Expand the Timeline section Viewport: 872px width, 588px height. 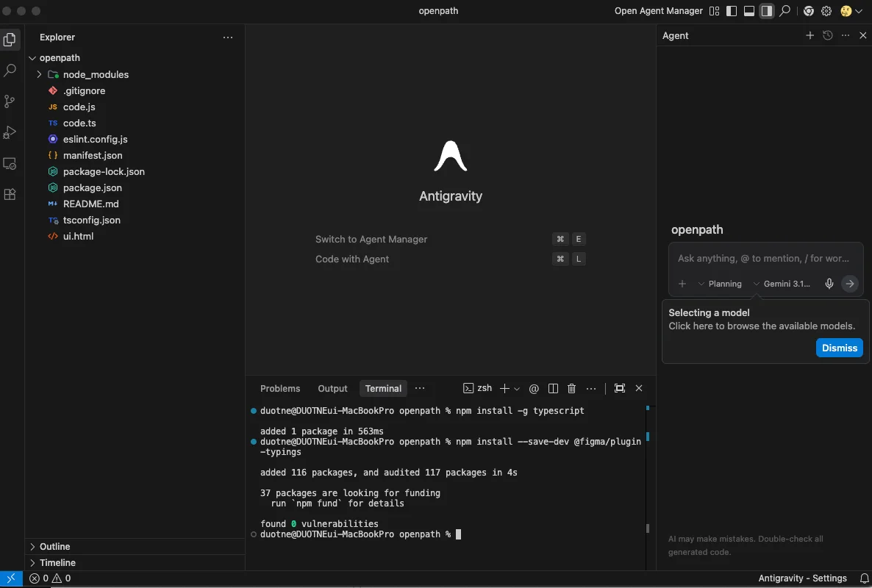pos(57,562)
